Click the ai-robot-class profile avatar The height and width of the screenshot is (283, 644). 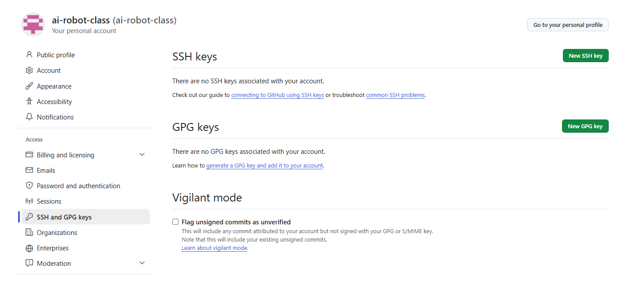point(33,24)
